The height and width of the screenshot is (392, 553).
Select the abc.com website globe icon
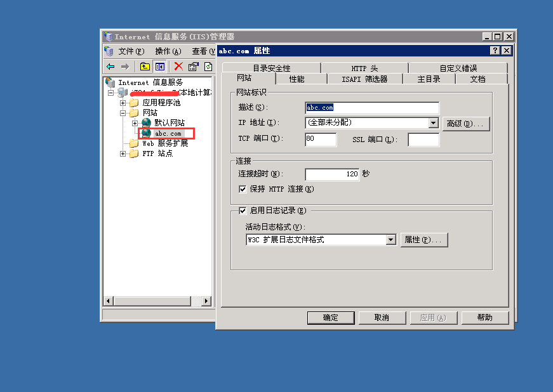pyautogui.click(x=147, y=133)
